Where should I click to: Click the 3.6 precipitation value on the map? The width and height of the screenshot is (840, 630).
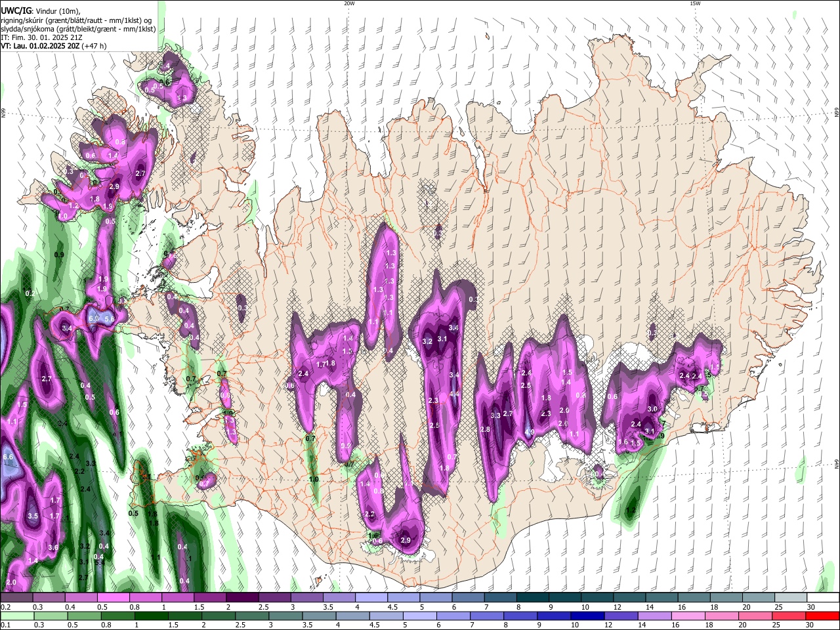click(x=53, y=547)
